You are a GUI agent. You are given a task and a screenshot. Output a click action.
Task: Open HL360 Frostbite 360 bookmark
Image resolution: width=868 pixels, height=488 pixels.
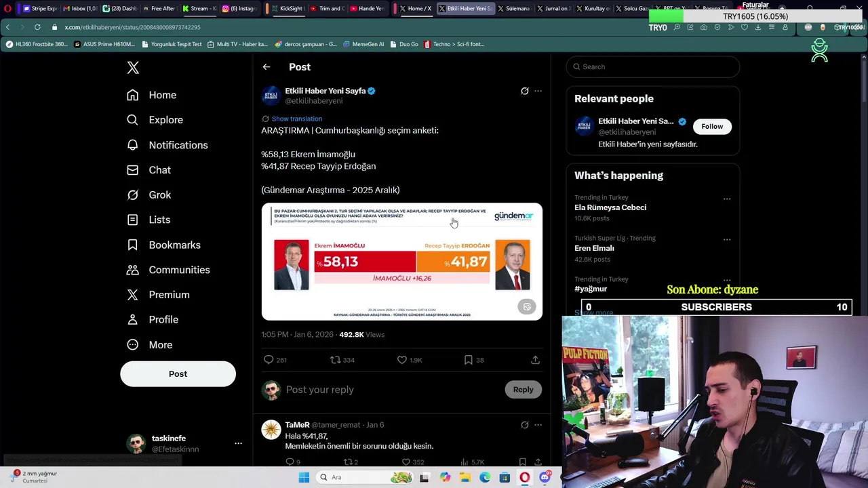[x=37, y=44]
